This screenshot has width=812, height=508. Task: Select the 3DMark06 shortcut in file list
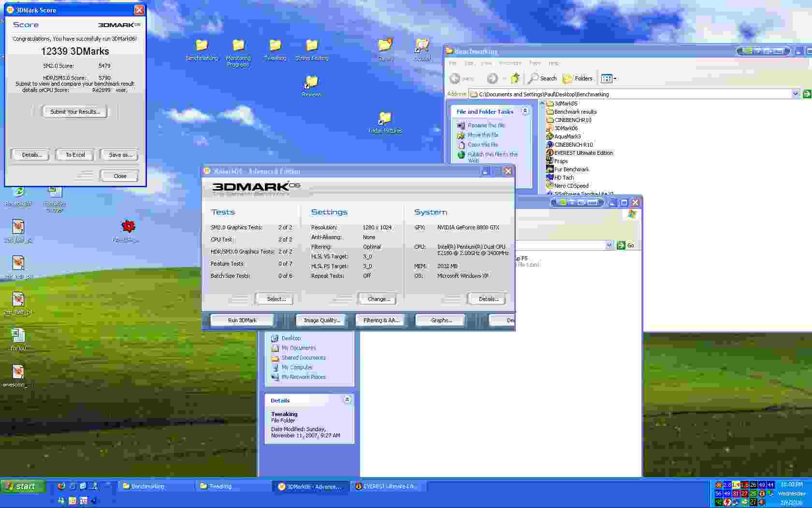(562, 128)
